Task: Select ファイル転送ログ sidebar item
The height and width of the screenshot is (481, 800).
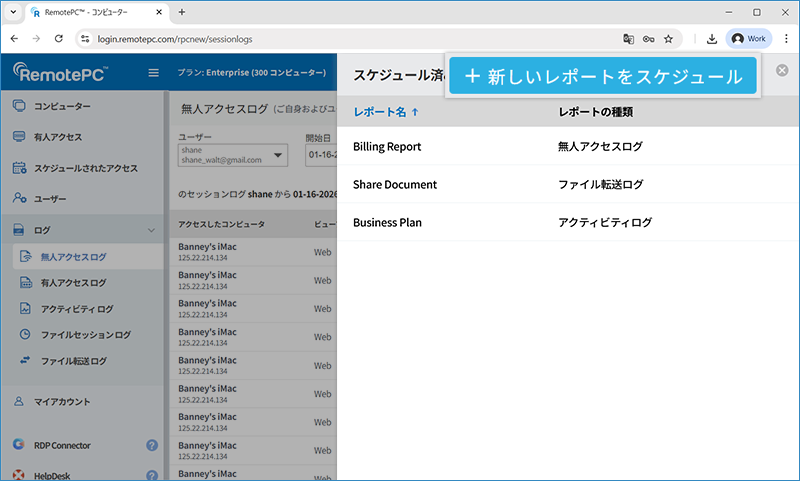Action: pos(74,361)
